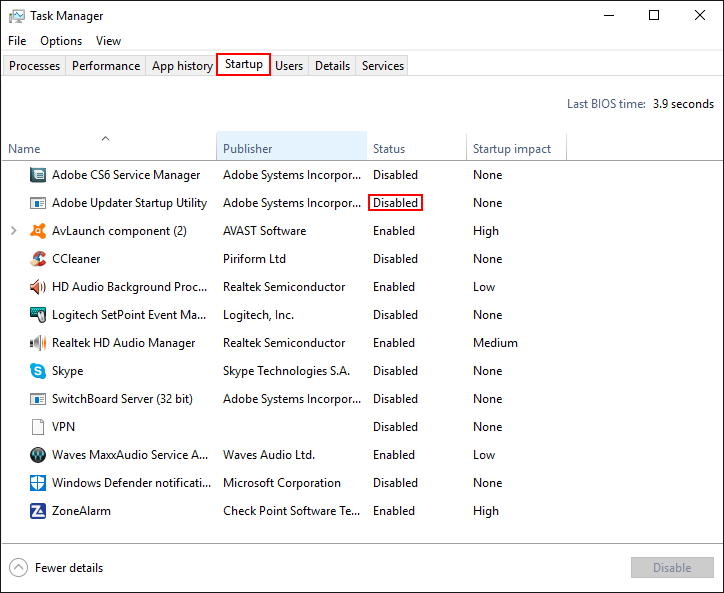
Task: Switch to the App history tab
Action: point(182,66)
